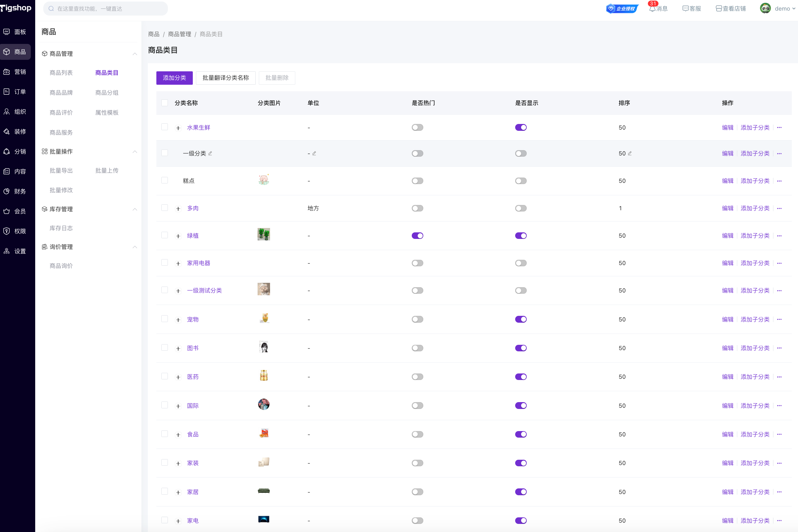
Task: Click the 添加分类 button
Action: pyautogui.click(x=174, y=78)
